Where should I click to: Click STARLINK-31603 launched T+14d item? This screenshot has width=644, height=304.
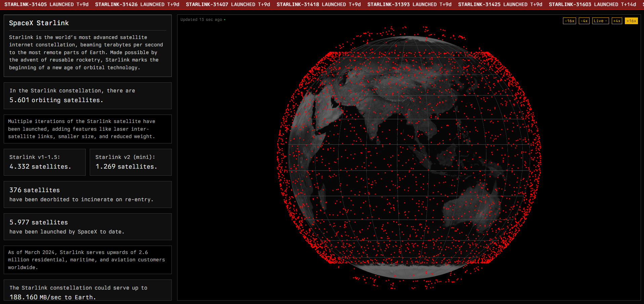[592, 4]
